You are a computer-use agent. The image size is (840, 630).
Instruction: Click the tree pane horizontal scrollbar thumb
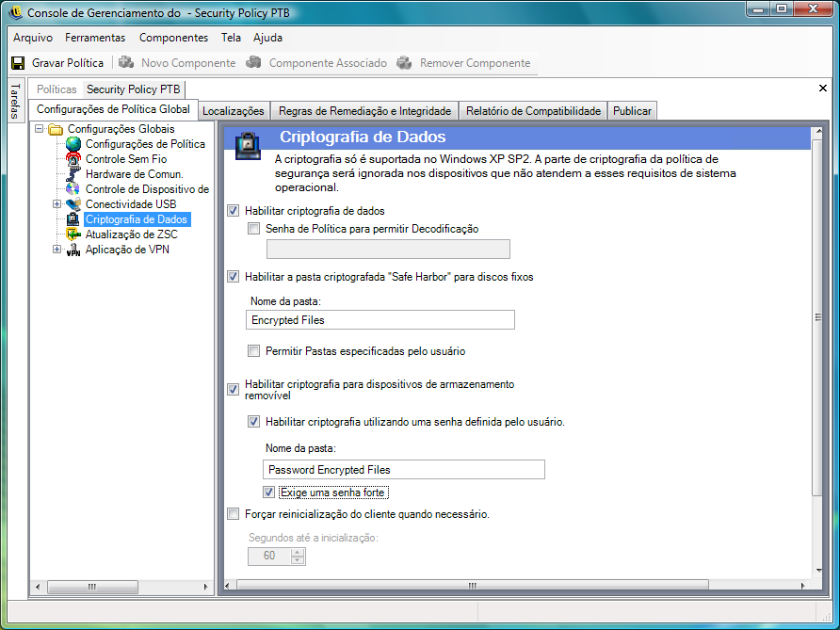point(92,587)
